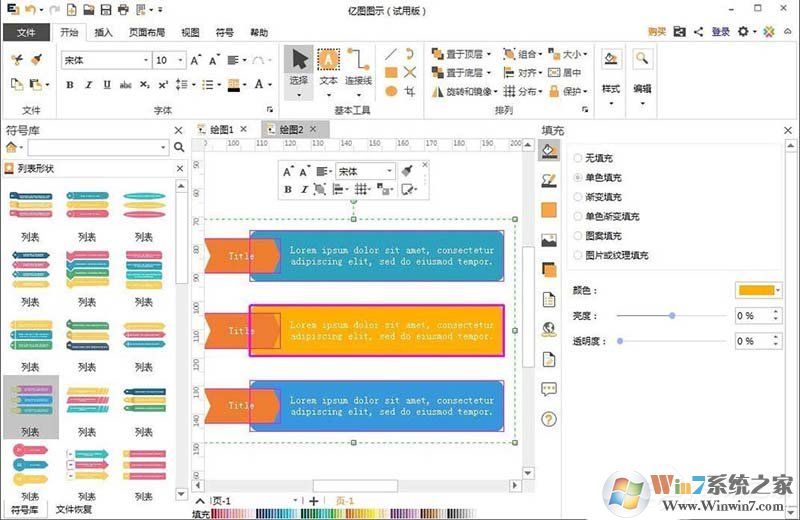This screenshot has height=520, width=800.
Task: Expand the Distribute (分布) dropdown
Action: coord(540,92)
